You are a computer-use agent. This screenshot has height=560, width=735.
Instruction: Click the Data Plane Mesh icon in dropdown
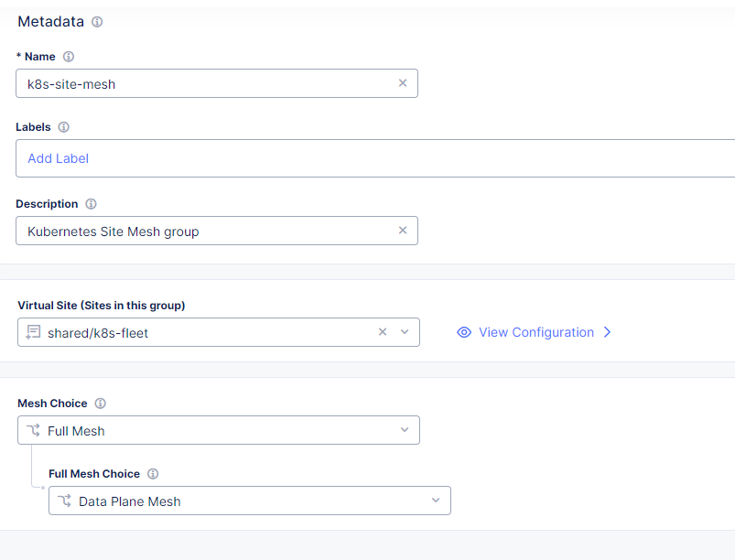point(64,501)
